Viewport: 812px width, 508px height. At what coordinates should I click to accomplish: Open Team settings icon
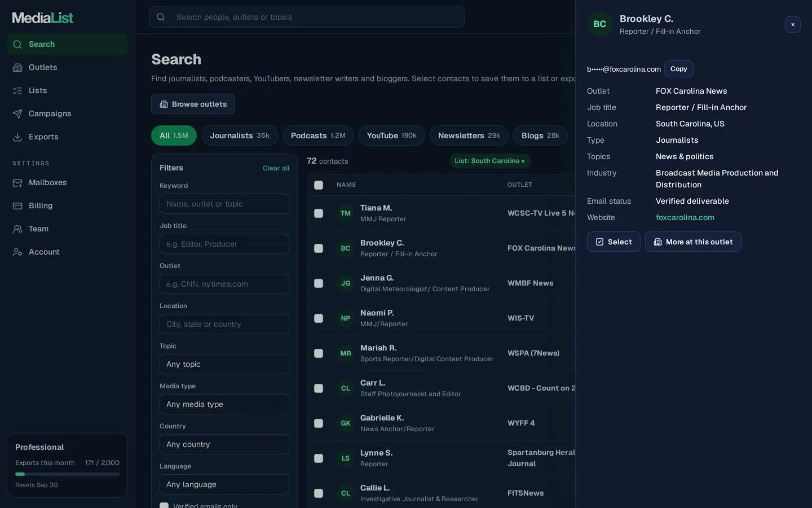[x=17, y=229]
